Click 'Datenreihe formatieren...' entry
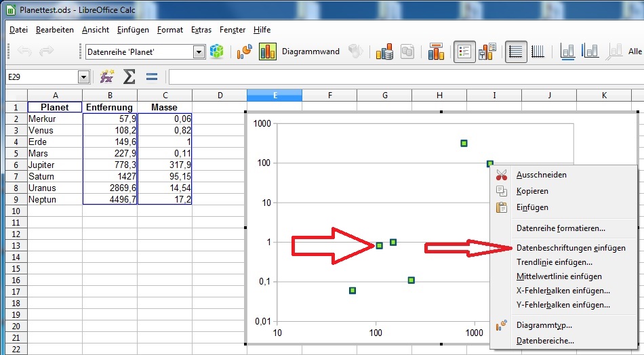This screenshot has width=644, height=355. pyautogui.click(x=561, y=228)
